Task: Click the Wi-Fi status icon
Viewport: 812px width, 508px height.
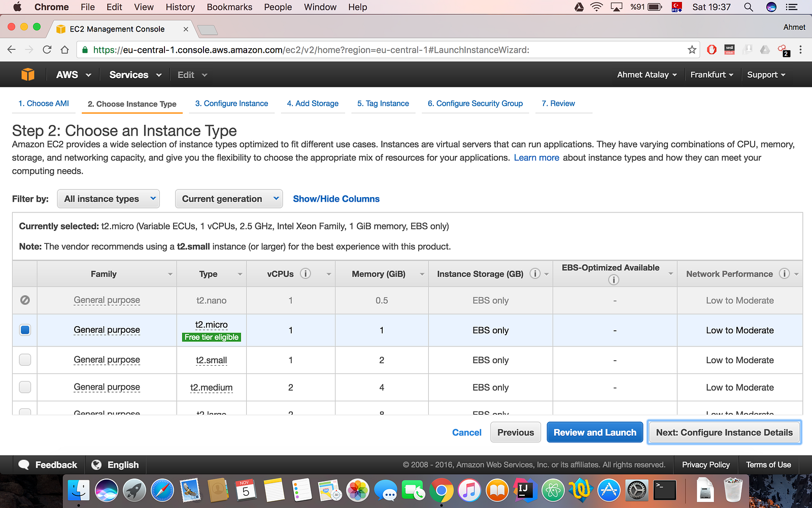Action: tap(596, 7)
